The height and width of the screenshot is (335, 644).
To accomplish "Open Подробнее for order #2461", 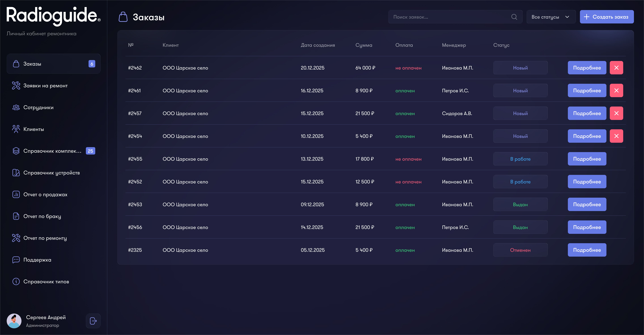I will [x=587, y=90].
